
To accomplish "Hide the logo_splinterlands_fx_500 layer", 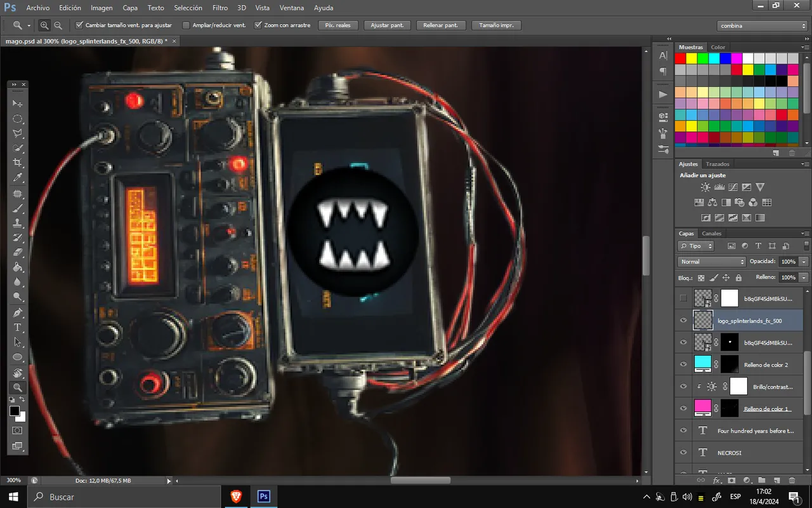I will tap(683, 320).
